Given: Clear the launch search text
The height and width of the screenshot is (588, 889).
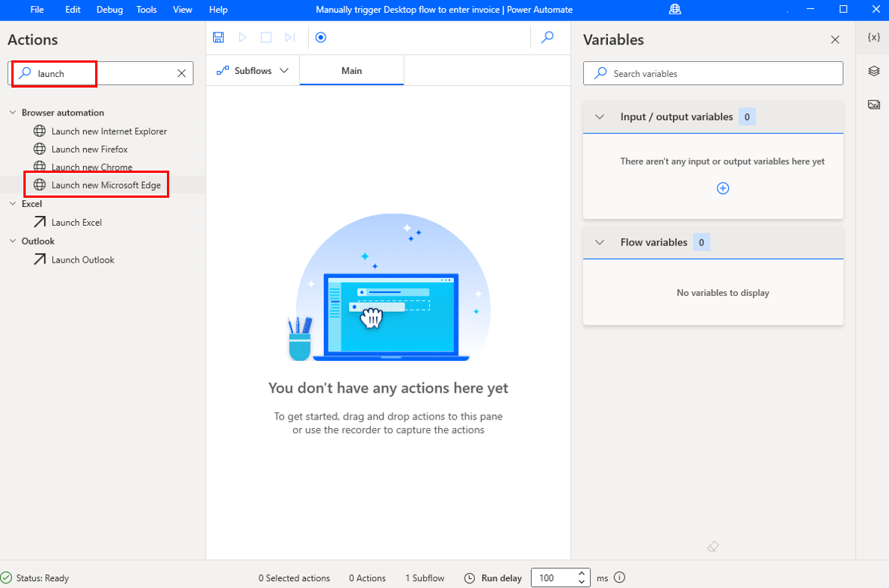Looking at the screenshot, I should (x=181, y=73).
